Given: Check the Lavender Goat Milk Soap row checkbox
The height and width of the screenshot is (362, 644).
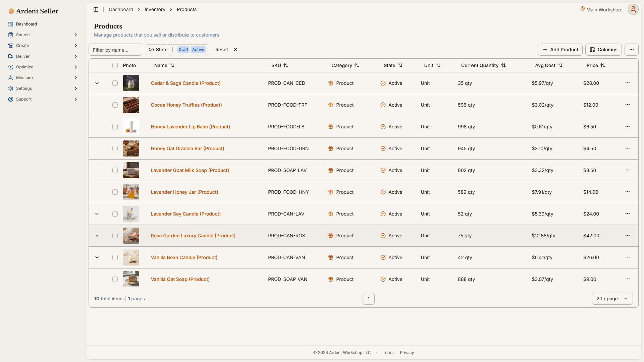Looking at the screenshot, I should [115, 170].
